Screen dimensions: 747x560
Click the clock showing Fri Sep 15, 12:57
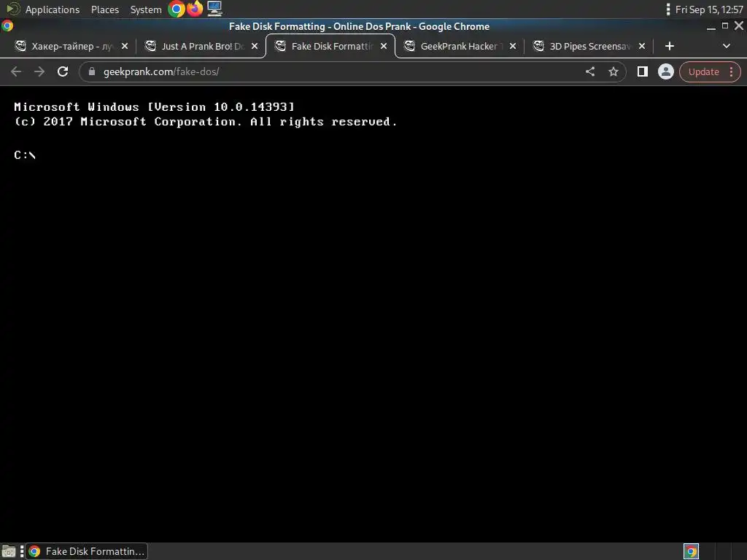click(x=709, y=9)
